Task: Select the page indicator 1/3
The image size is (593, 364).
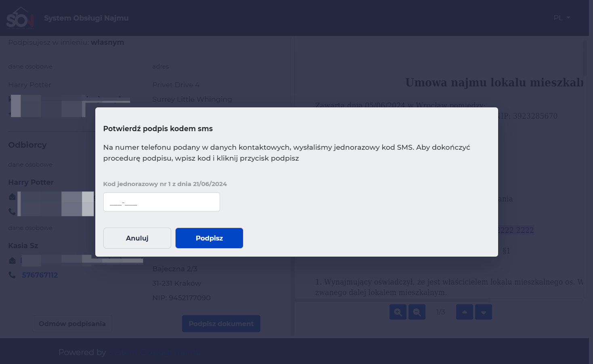Action: pos(441,312)
